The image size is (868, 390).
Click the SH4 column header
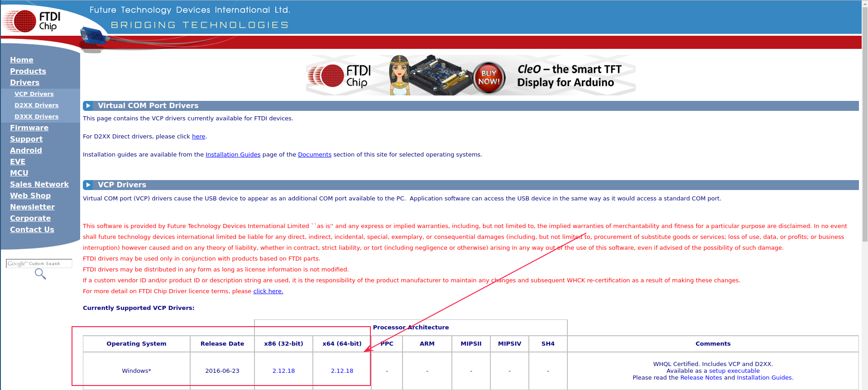pyautogui.click(x=548, y=343)
